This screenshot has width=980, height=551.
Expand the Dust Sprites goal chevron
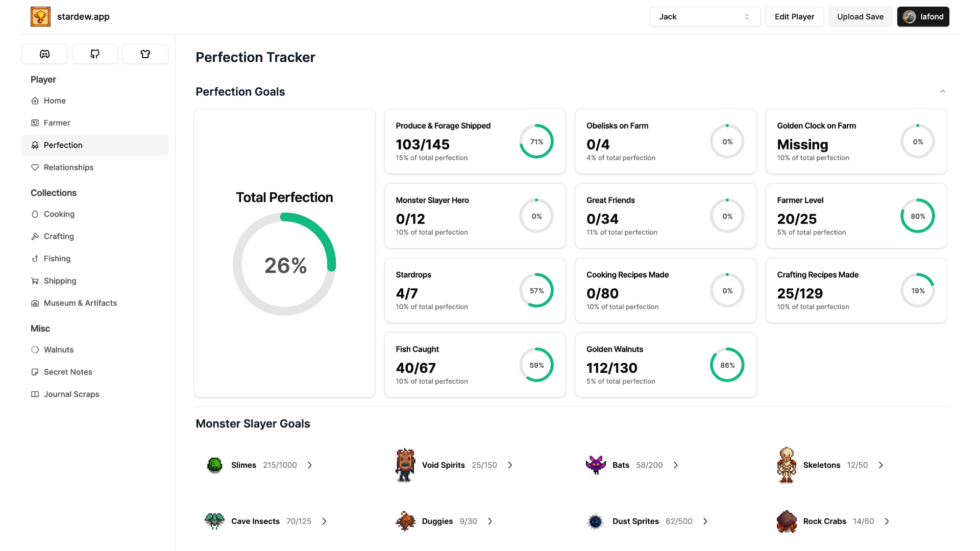pyautogui.click(x=705, y=521)
